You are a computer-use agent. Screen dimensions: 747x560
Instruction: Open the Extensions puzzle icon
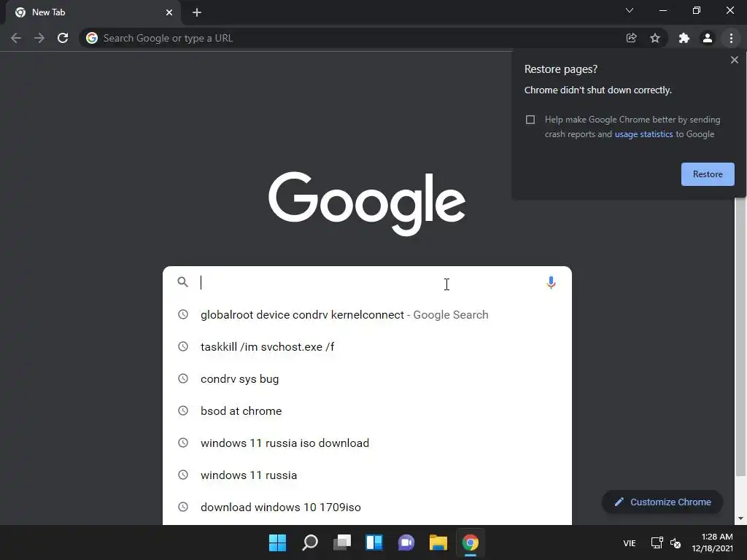(684, 38)
